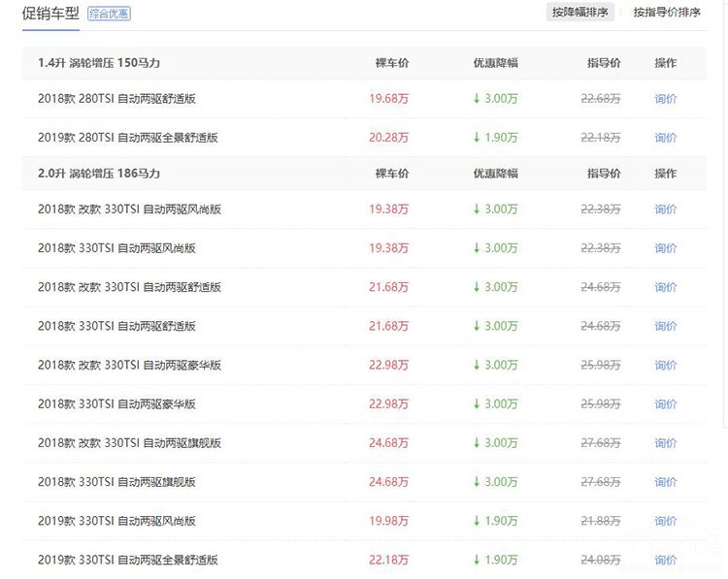Click 询价 for 2018款 330TSI 自动两驱舒适版
The height and width of the screenshot is (579, 728).
(x=665, y=326)
